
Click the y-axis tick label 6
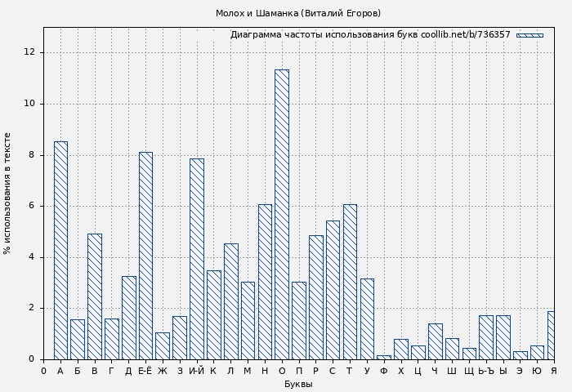click(x=33, y=206)
